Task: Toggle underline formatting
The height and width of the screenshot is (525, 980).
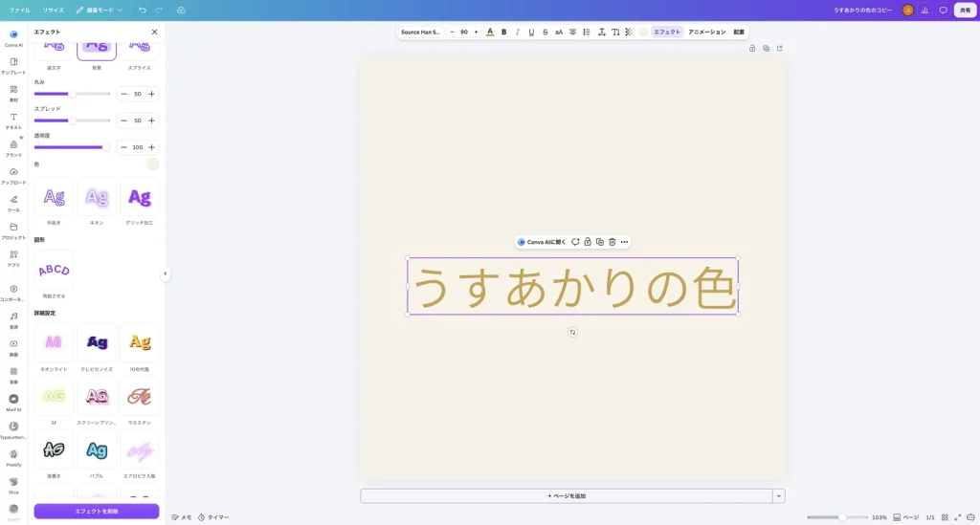Action: pos(531,32)
